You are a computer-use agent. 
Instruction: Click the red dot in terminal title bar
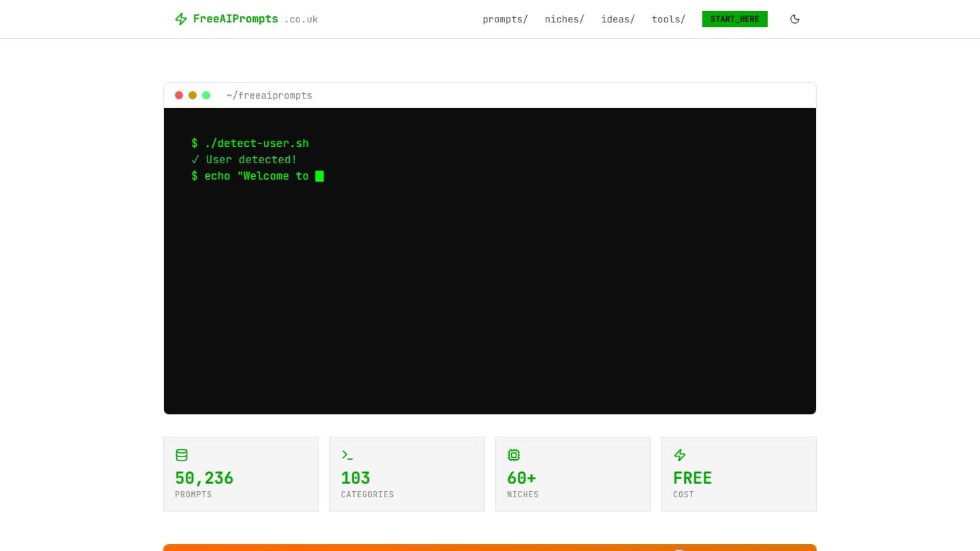pos(179,95)
